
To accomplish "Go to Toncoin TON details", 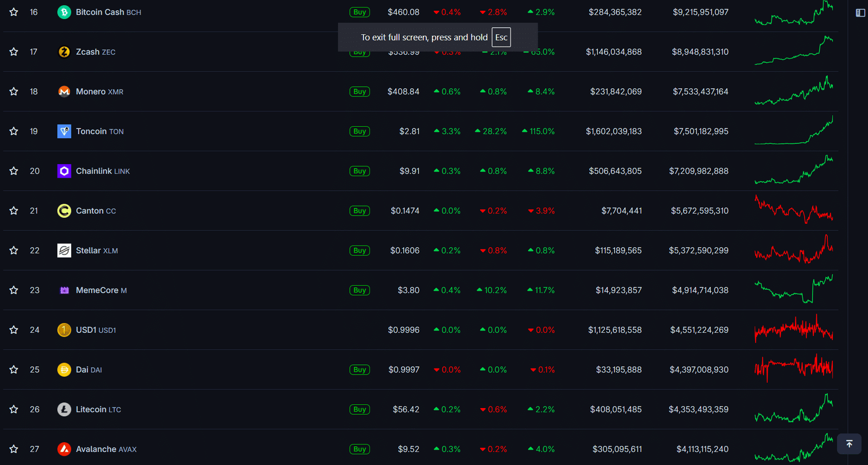I will (100, 131).
